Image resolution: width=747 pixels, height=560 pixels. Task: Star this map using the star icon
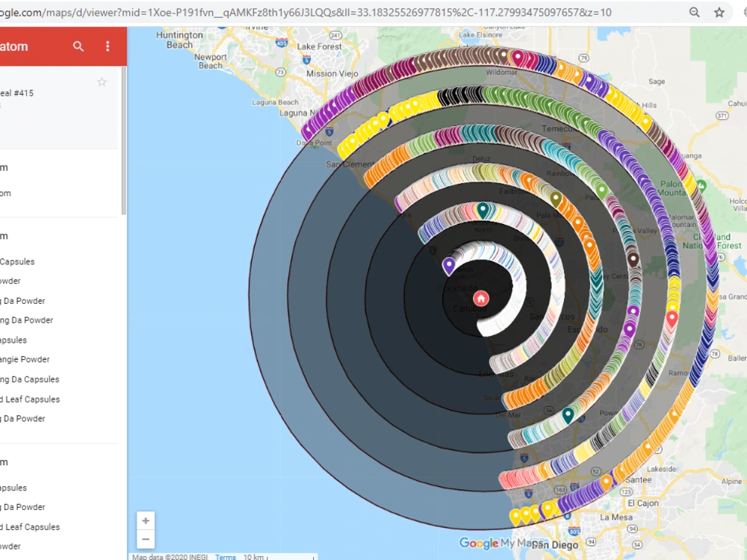[102, 82]
